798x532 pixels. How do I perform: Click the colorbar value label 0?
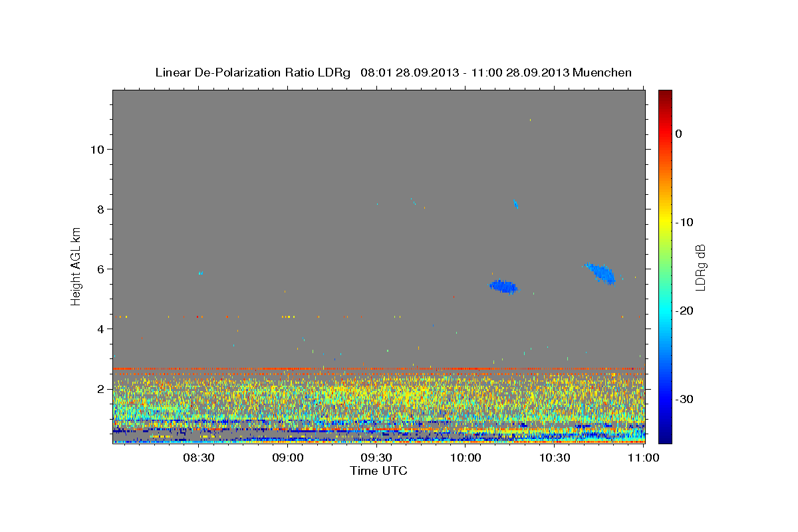pos(679,134)
